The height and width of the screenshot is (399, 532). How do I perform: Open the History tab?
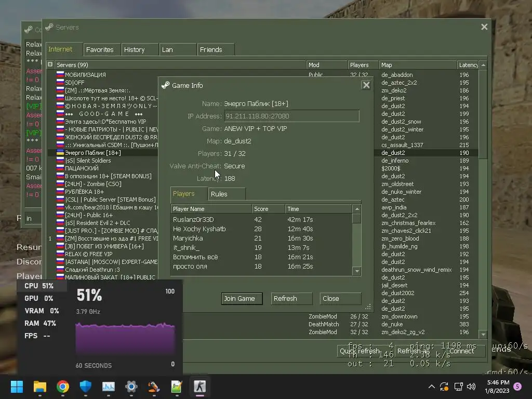click(140, 49)
